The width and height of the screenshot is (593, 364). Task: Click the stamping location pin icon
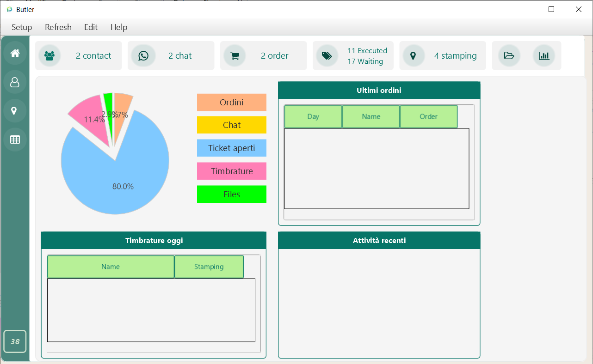tap(414, 56)
